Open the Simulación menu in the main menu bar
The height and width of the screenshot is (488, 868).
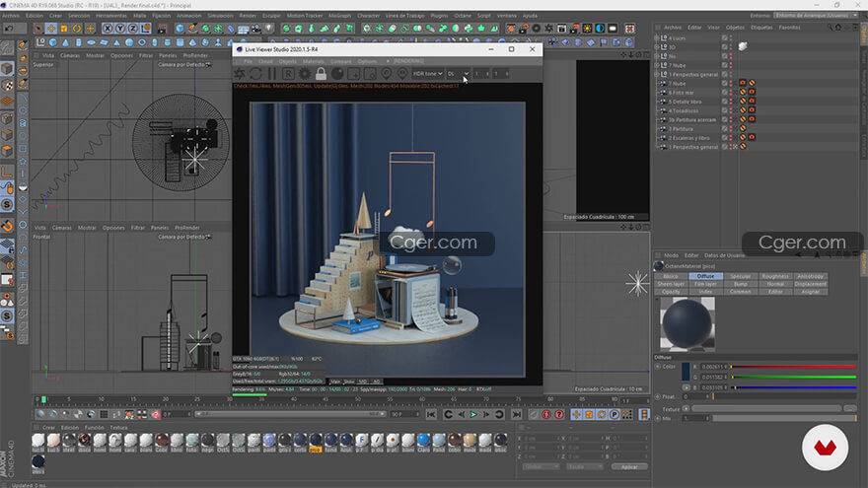[x=220, y=16]
